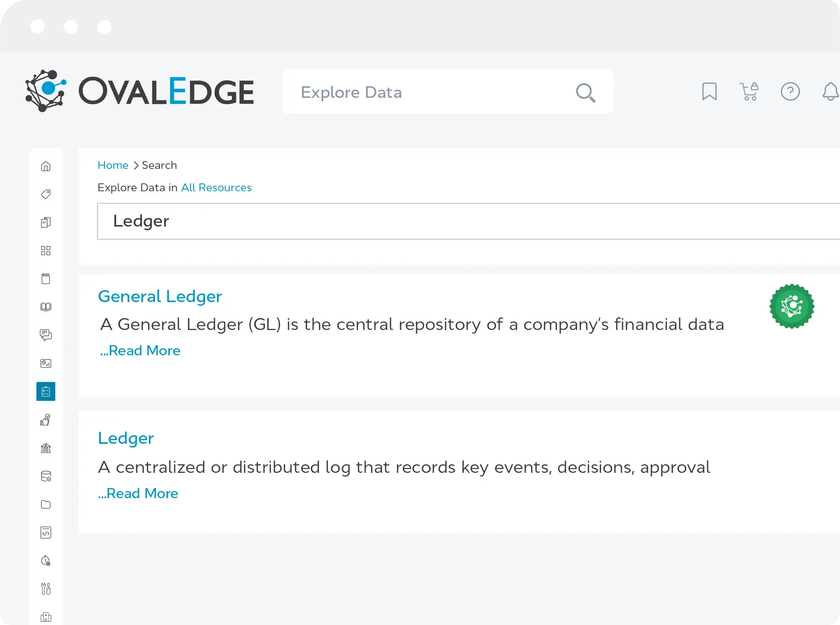The height and width of the screenshot is (625, 840).
Task: Click the chat comments sidebar icon
Action: point(46,335)
